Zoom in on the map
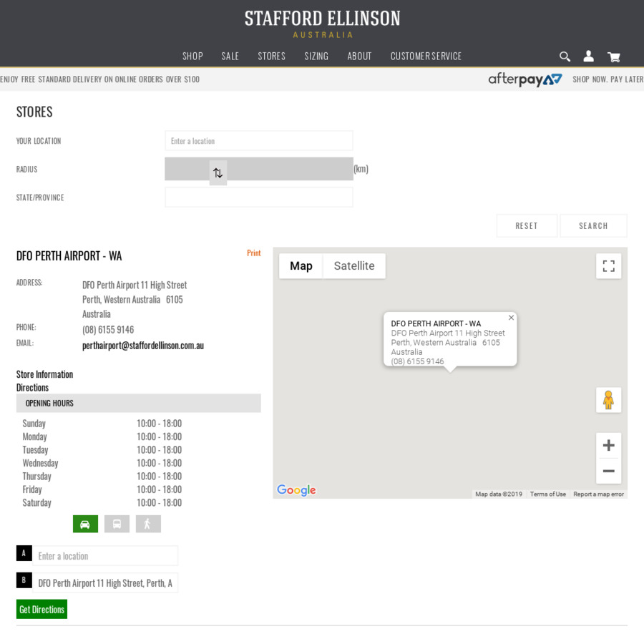Screen dimensions: 644x644 click(x=608, y=445)
